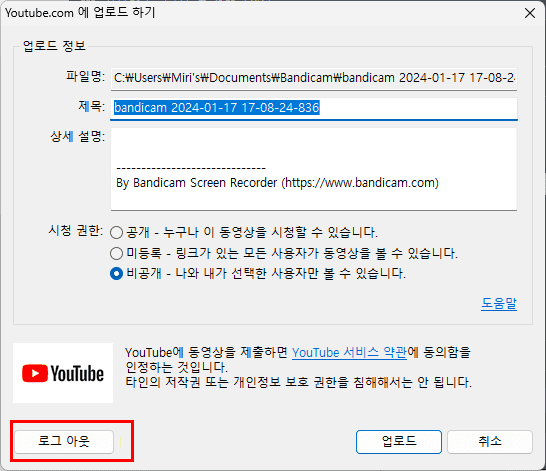Image resolution: width=546 pixels, height=471 pixels.
Task: Click the 제목 title input field
Action: pyautogui.click(x=314, y=108)
